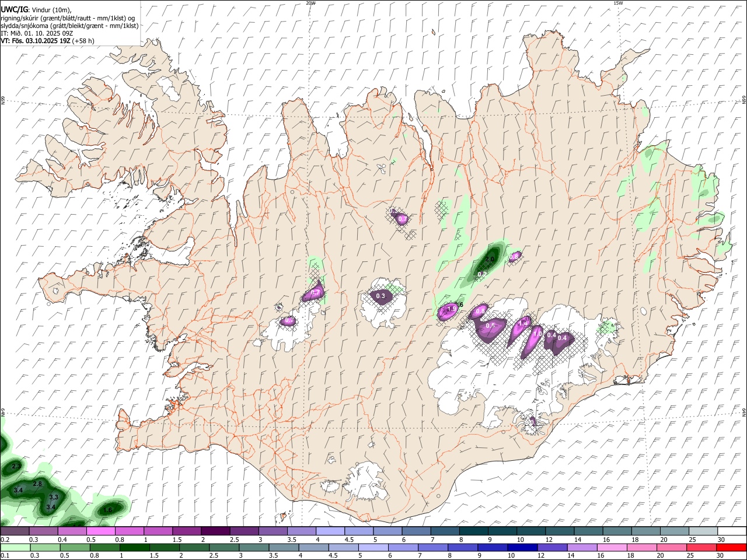Click the '0.3' snow value on the central glacier
747x560 pixels.
click(x=381, y=296)
